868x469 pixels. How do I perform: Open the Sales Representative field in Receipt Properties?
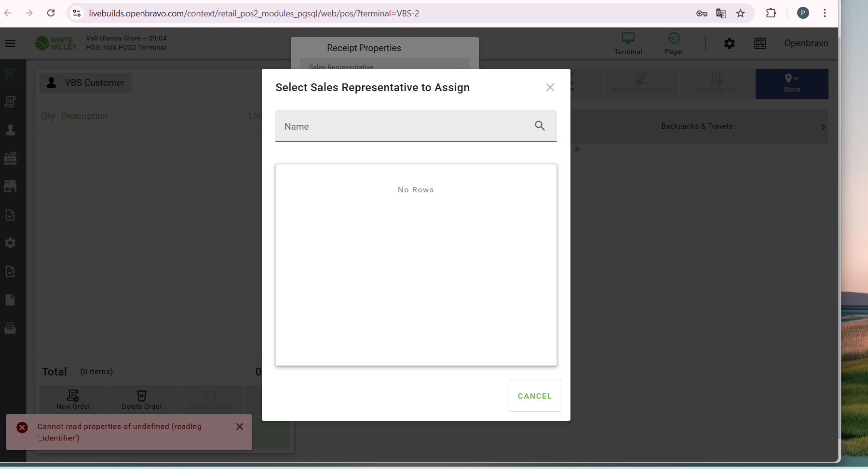[385, 64]
